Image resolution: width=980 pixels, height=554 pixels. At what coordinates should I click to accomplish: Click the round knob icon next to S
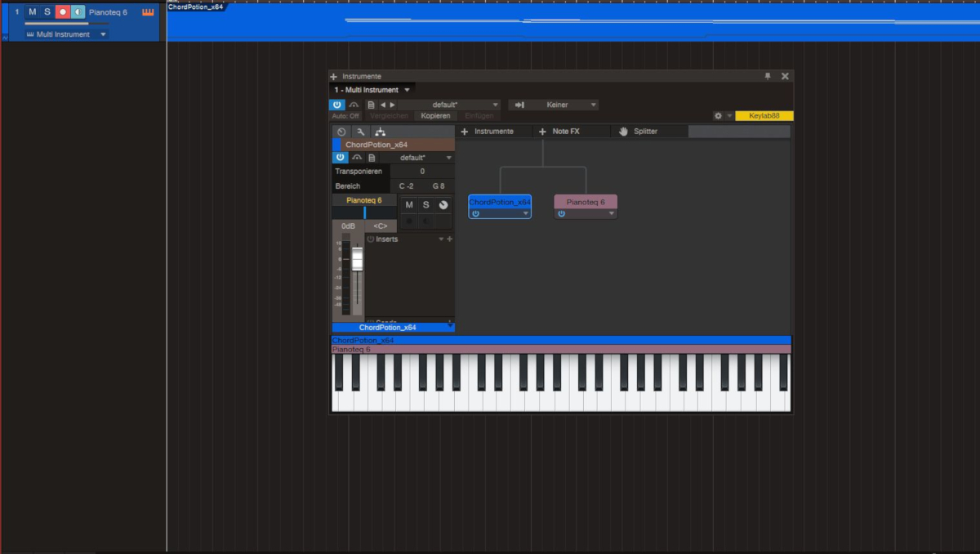443,204
